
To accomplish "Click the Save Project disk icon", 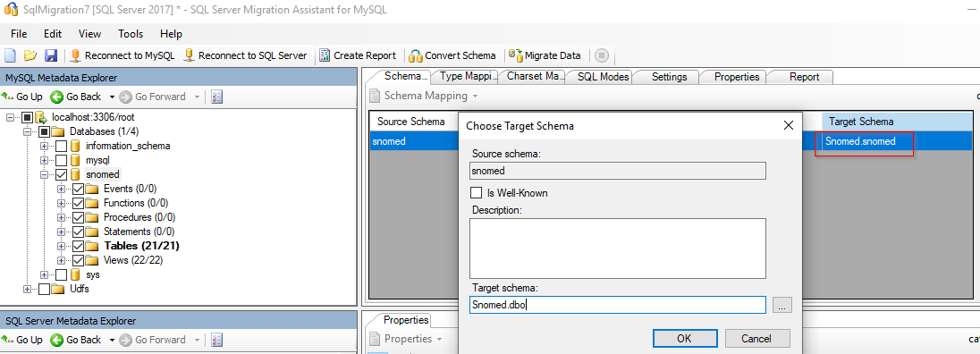I will pos(51,55).
